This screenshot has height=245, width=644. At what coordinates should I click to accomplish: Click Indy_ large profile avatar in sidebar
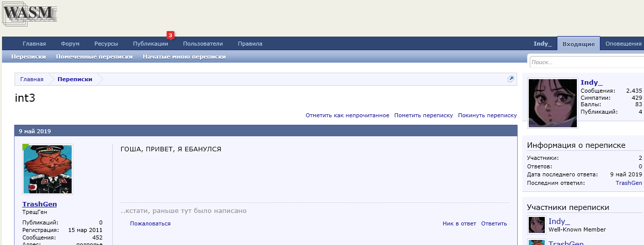(x=553, y=103)
